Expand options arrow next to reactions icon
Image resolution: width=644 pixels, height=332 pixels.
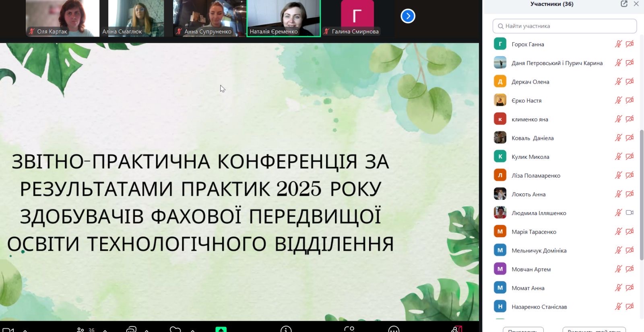click(x=192, y=330)
